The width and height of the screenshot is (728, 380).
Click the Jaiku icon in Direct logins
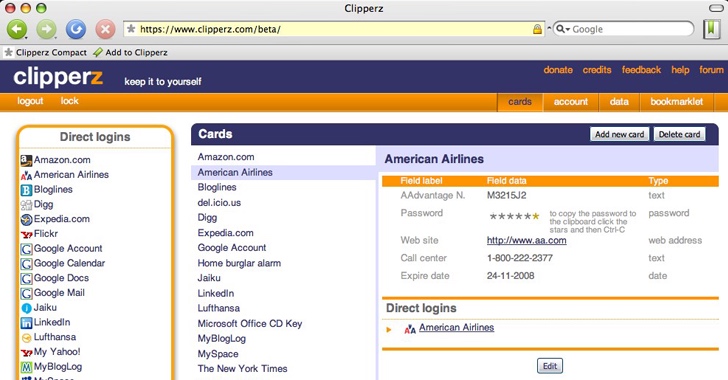click(x=26, y=308)
